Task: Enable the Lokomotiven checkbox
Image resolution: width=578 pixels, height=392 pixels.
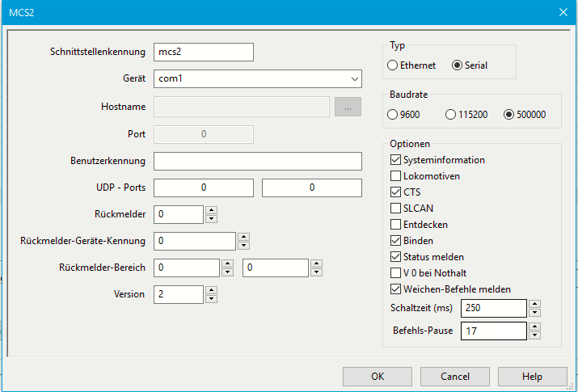Action: click(x=395, y=176)
